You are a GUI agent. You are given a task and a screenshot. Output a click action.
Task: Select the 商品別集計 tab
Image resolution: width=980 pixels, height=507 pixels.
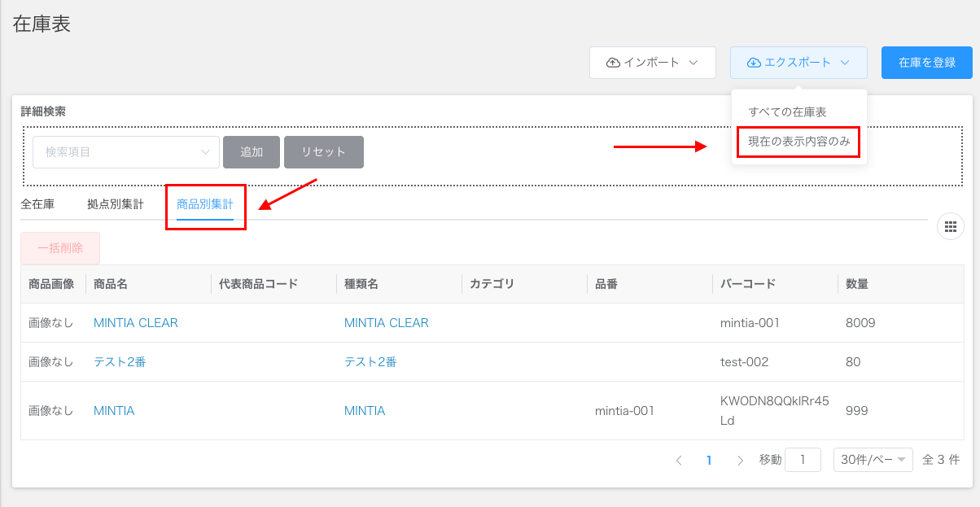(x=205, y=204)
